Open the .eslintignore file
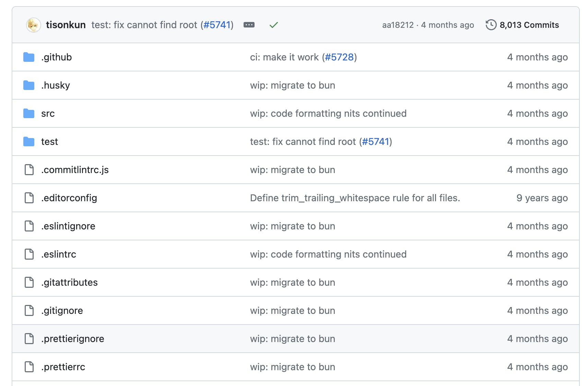Viewport: 588px width, 386px height. pos(68,226)
